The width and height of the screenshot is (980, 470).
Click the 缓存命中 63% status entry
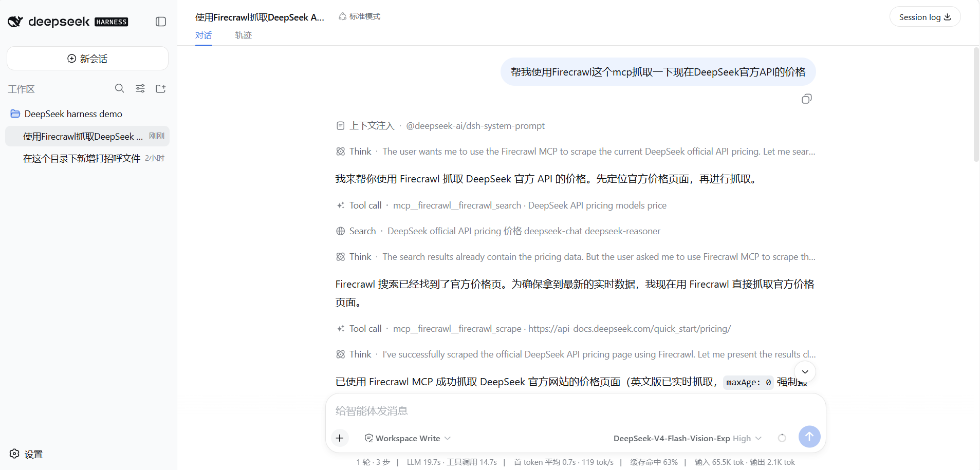tap(654, 462)
